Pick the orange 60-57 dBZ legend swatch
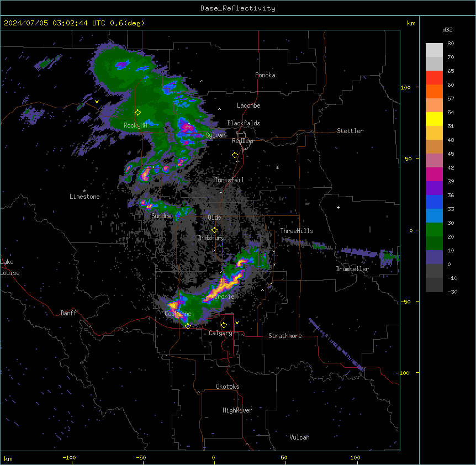The height and width of the screenshot is (465, 476). point(434,91)
